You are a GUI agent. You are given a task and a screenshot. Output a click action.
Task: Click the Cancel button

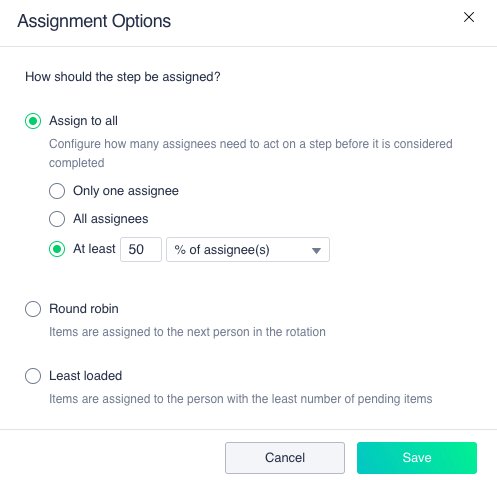285,458
